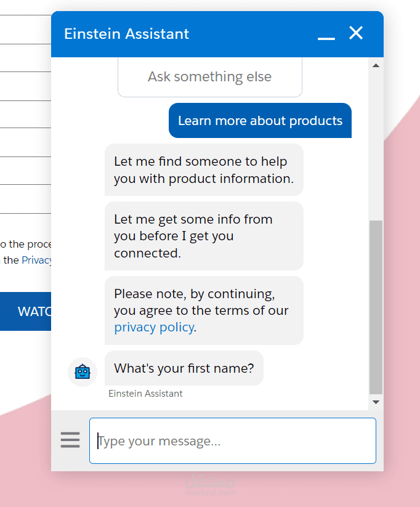Click the small "Einstein Assistant" sender label
The width and height of the screenshot is (420, 507).
[x=145, y=394]
